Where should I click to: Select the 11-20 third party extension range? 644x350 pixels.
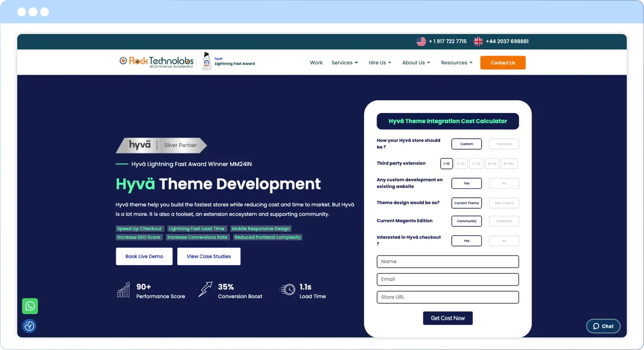[461, 164]
